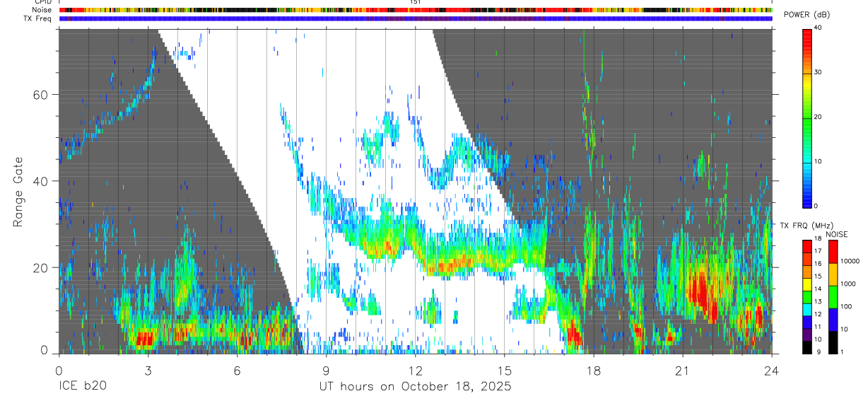
Task: Click the 40 tick on the power colorbar
Action: pyautogui.click(x=818, y=28)
